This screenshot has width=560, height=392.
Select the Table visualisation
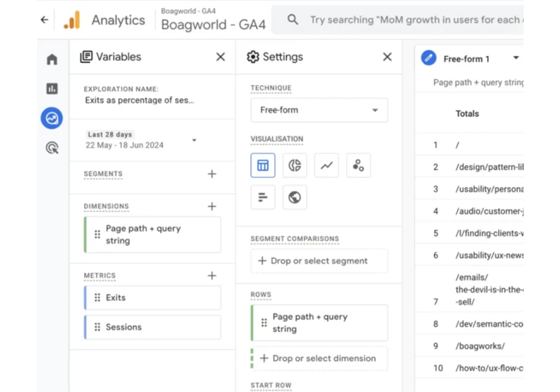click(263, 165)
